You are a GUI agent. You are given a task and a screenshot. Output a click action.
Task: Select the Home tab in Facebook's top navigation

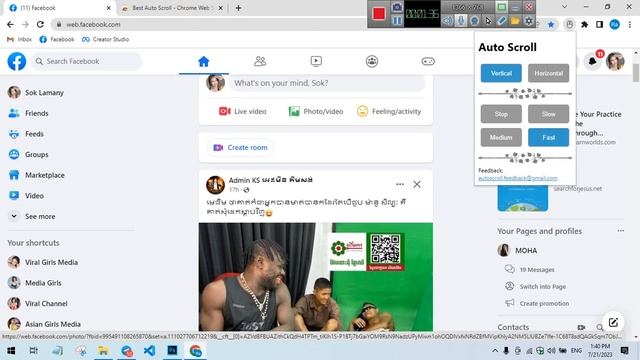point(204,62)
